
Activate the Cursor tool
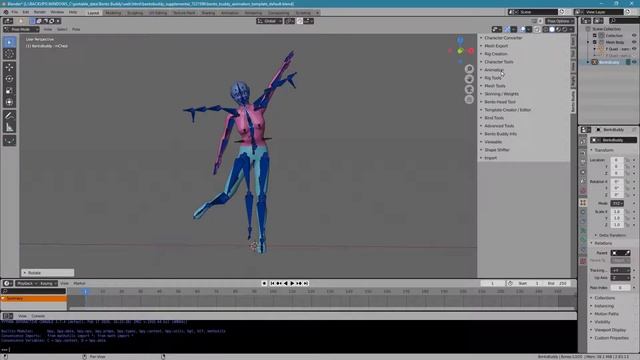tap(9, 54)
